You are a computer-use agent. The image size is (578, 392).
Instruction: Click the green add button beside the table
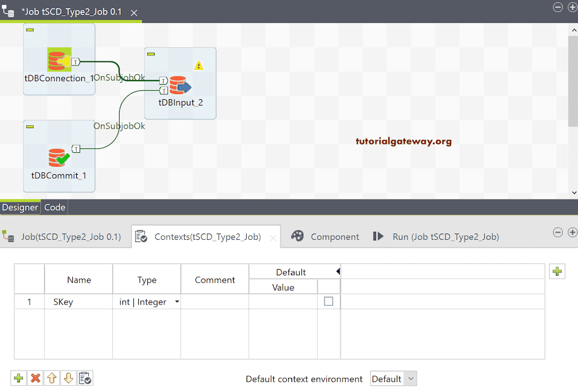pyautogui.click(x=557, y=271)
